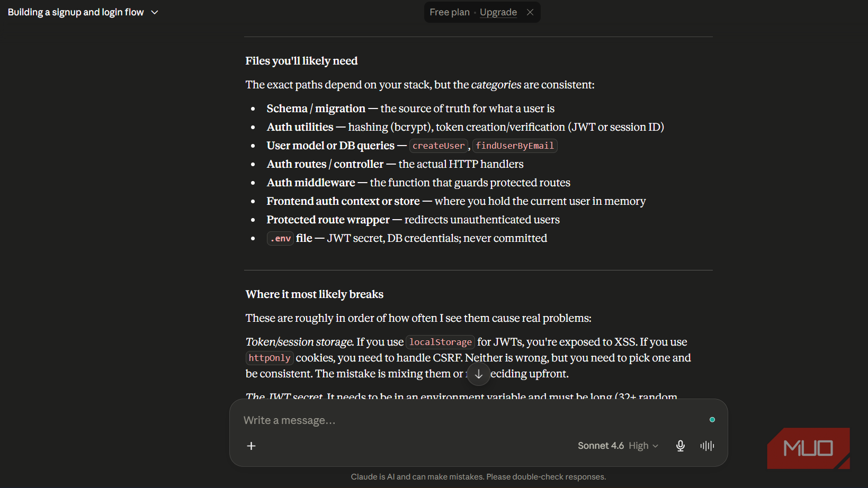Viewport: 868px width, 488px height.
Task: Click the 'Claude is AI and can make mistakes' disclaimer
Action: click(478, 477)
